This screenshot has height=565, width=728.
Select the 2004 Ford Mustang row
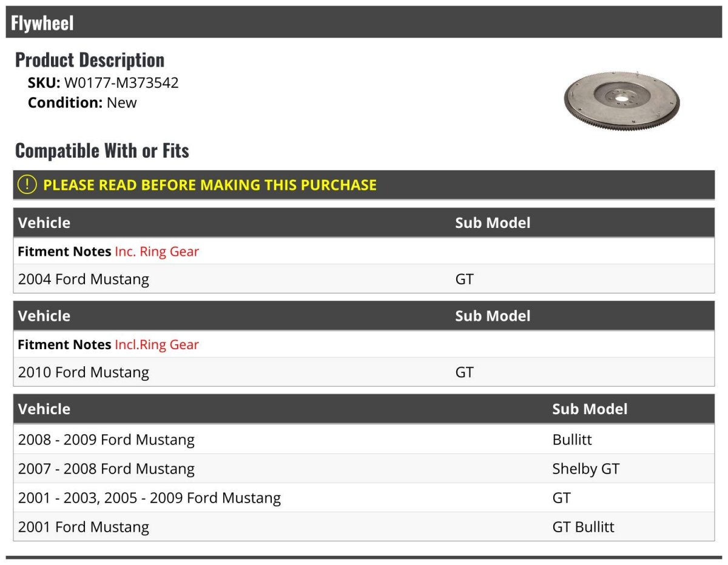pos(364,279)
